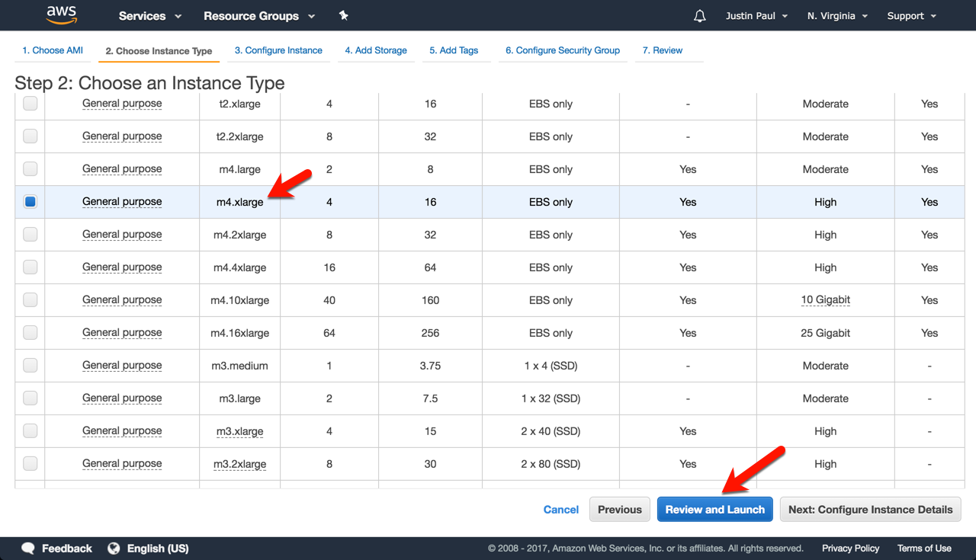Click the m4.xlarge instance type cell
Screen dimensions: 976x560
(x=239, y=202)
